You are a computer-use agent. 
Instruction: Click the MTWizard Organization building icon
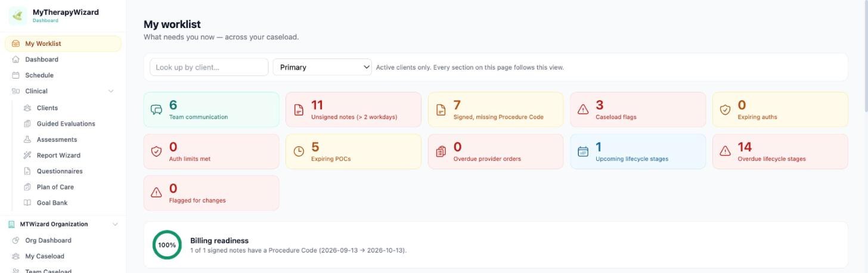tap(11, 224)
